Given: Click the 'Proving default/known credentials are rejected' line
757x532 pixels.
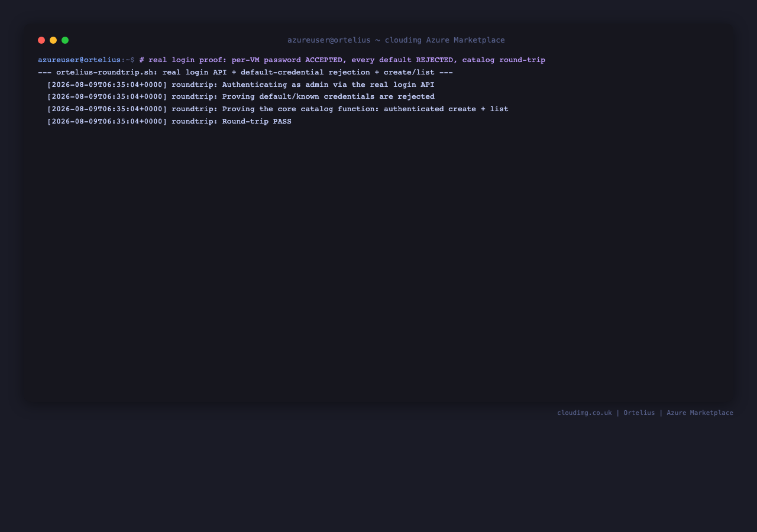Looking at the screenshot, I should click(x=241, y=96).
